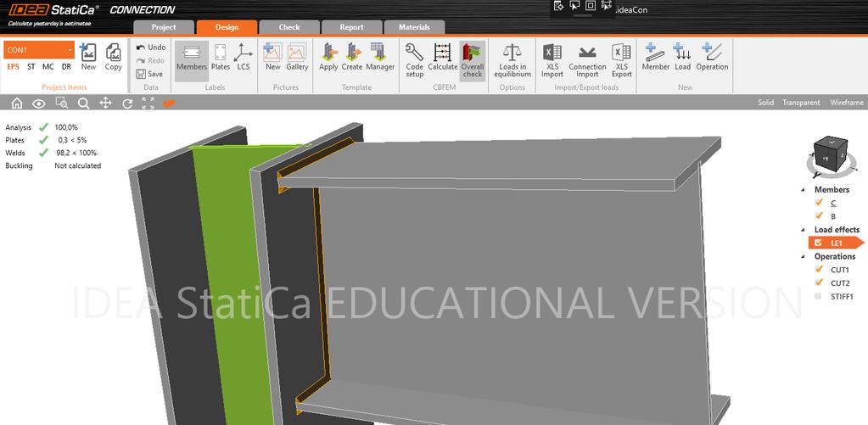
Task: Switch to the Design tab
Action: click(227, 27)
